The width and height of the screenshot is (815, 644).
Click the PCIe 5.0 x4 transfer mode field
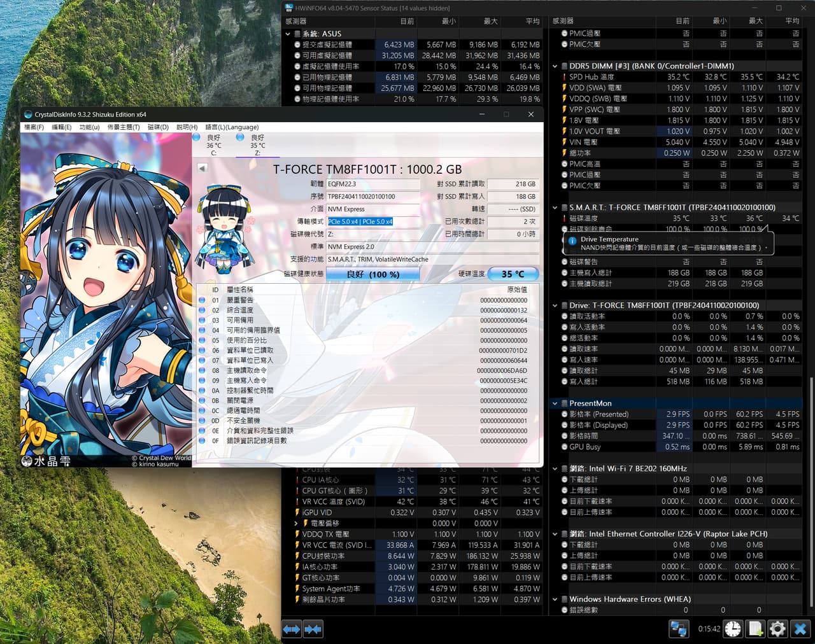pyautogui.click(x=373, y=221)
